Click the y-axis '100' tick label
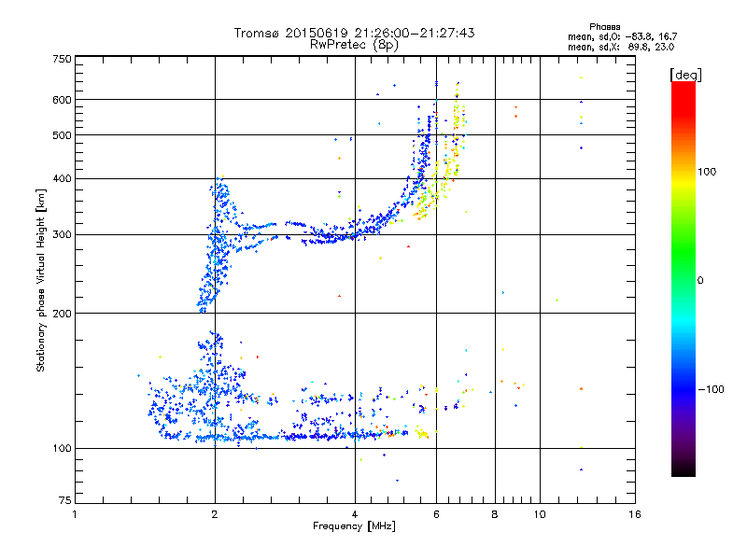Viewport: 747px width, 560px height. [62, 449]
